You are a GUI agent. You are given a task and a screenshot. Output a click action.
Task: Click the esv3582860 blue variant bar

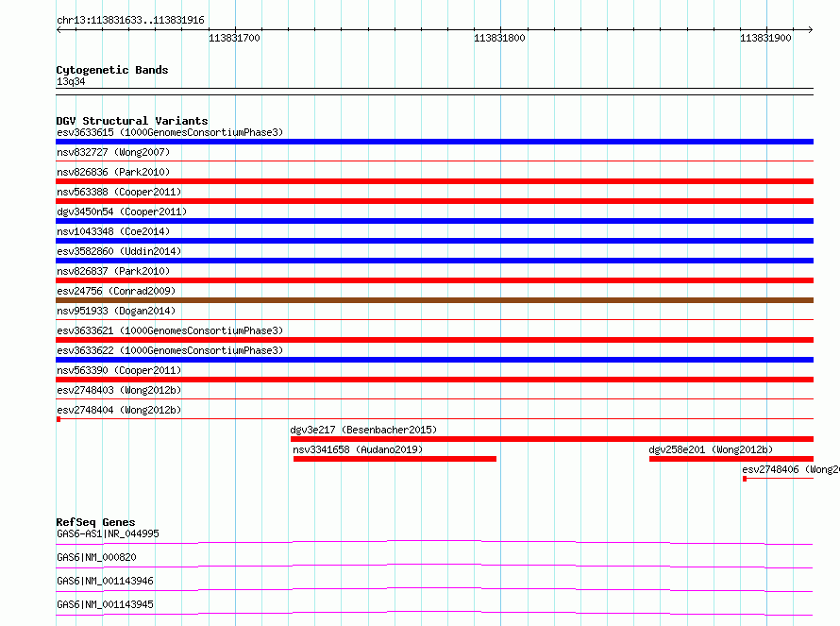434,261
